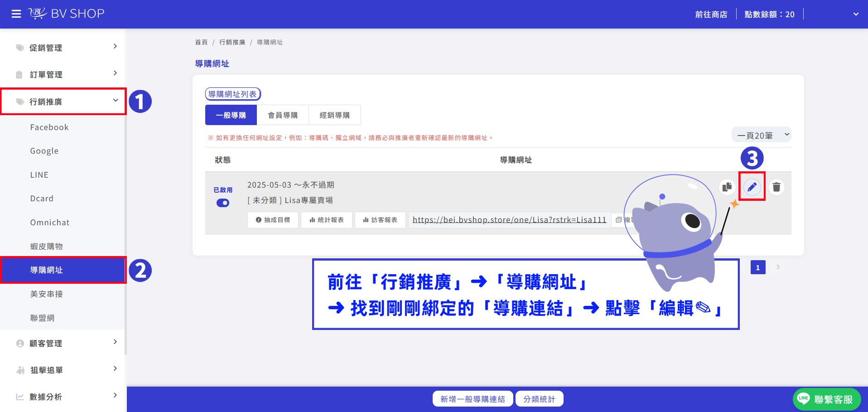Open the hamburger menu icon
868x412 pixels.
point(16,14)
